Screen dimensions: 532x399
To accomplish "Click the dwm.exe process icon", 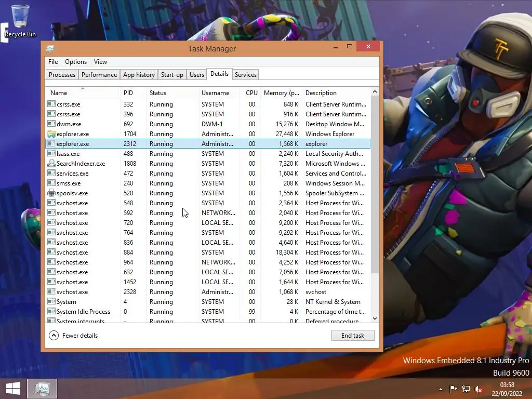I will tap(51, 124).
